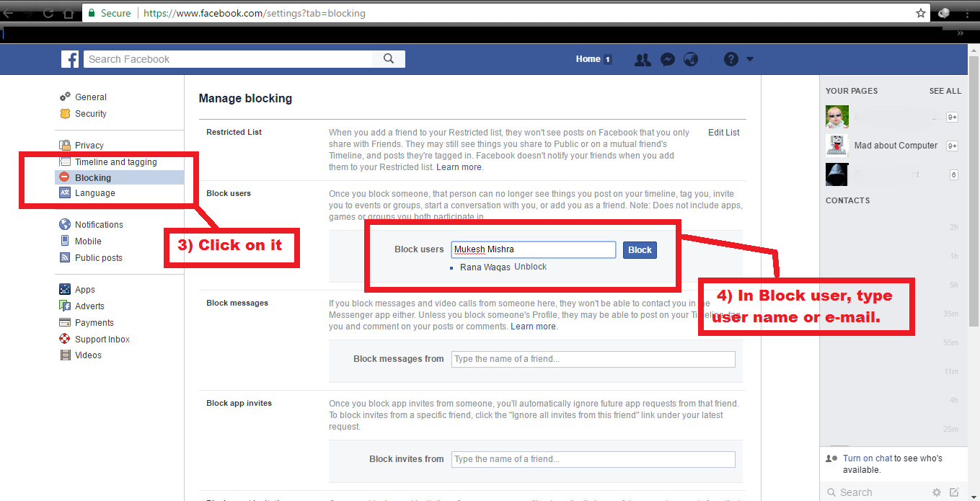Image resolution: width=980 pixels, height=501 pixels.
Task: Click the 9+ badge beside Mad about Computer
Action: pyautogui.click(x=952, y=146)
